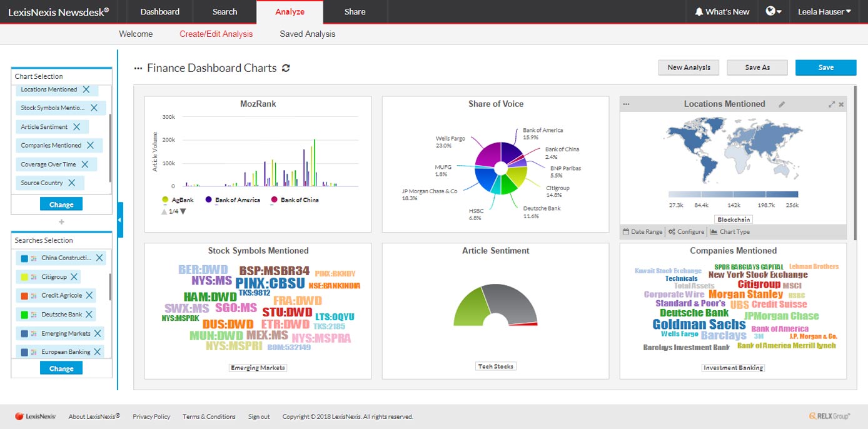Click the Save As button
Screen dimensions: 868x429
(x=757, y=68)
